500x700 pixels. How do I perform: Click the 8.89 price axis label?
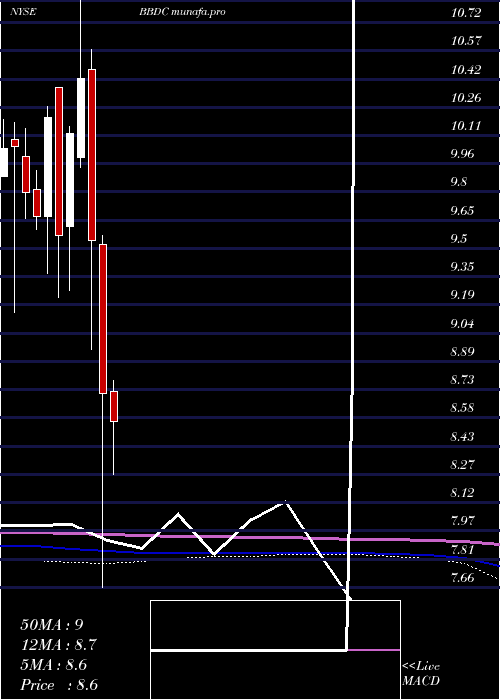pyautogui.click(x=464, y=351)
